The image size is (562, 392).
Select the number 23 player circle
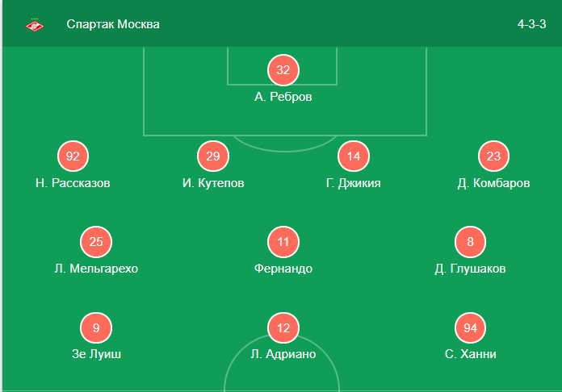494,156
